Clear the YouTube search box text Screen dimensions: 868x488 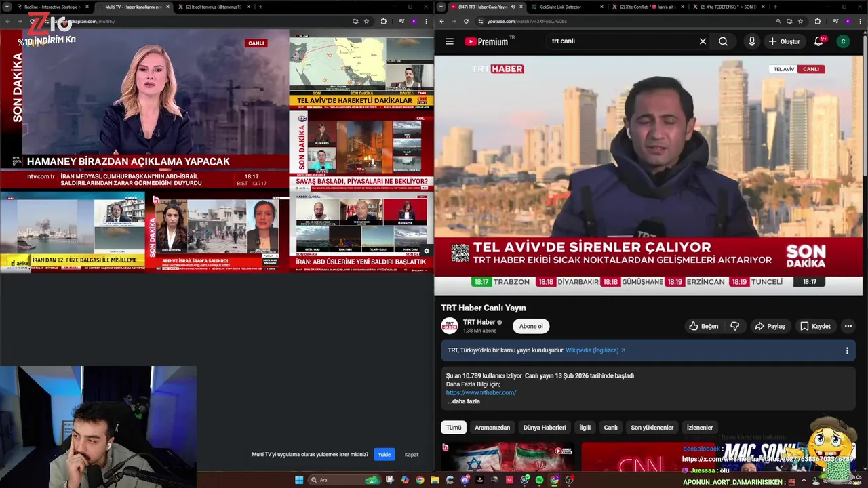coord(703,41)
